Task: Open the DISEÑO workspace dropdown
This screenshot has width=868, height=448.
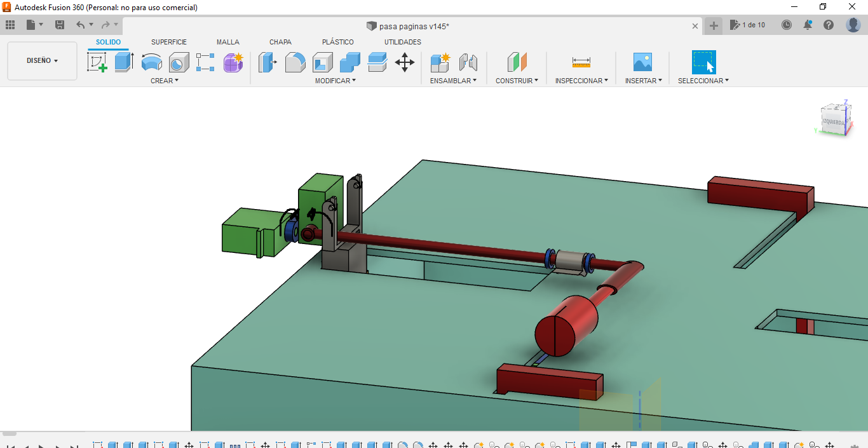Action: 42,61
